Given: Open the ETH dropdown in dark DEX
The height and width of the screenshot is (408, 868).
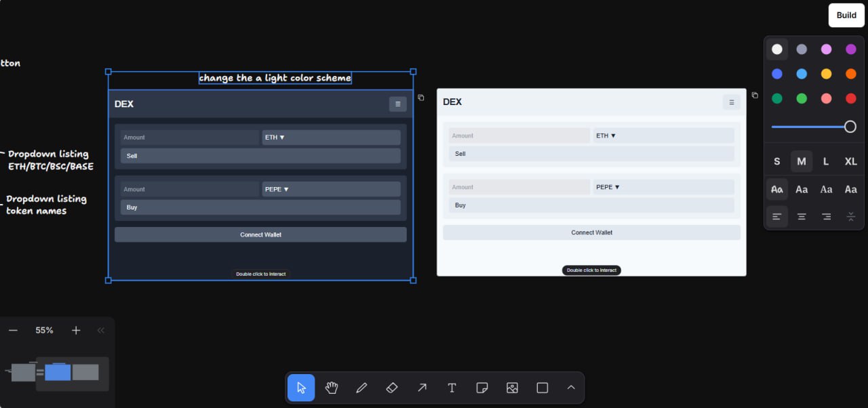Looking at the screenshot, I should point(331,138).
